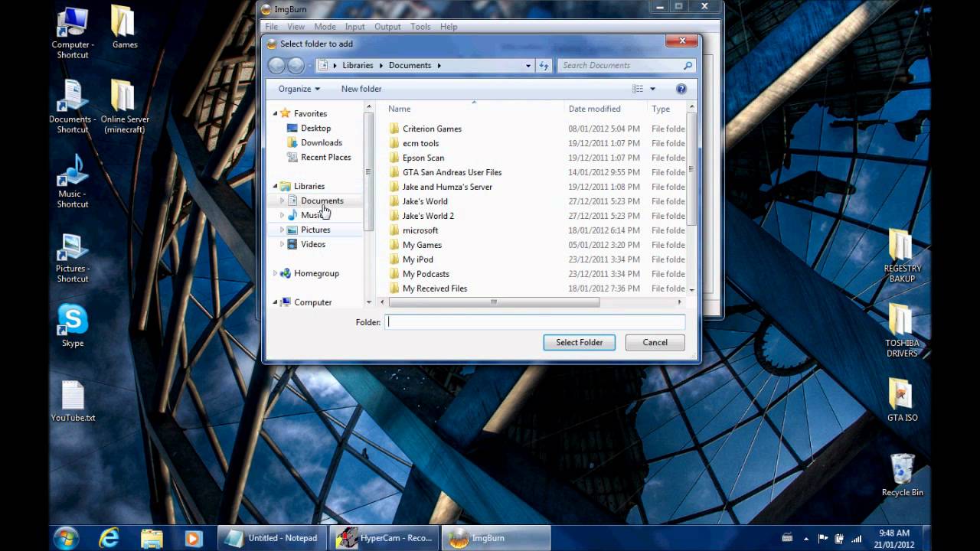The width and height of the screenshot is (980, 551).
Task: Click the Search Documents box
Action: tap(626, 66)
